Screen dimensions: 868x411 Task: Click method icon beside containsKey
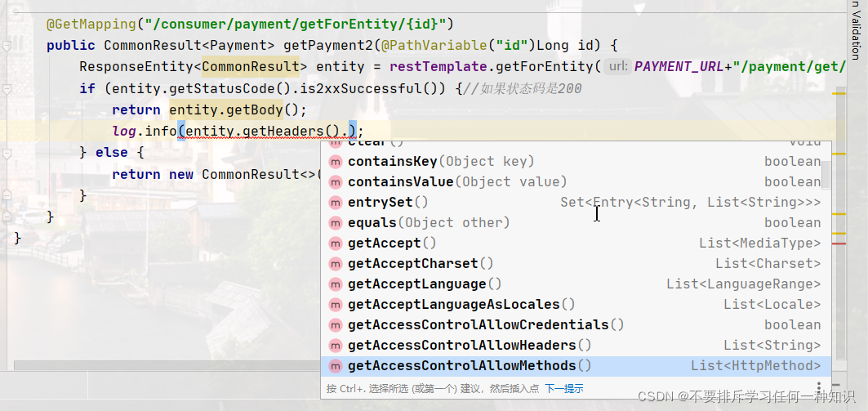click(x=336, y=162)
